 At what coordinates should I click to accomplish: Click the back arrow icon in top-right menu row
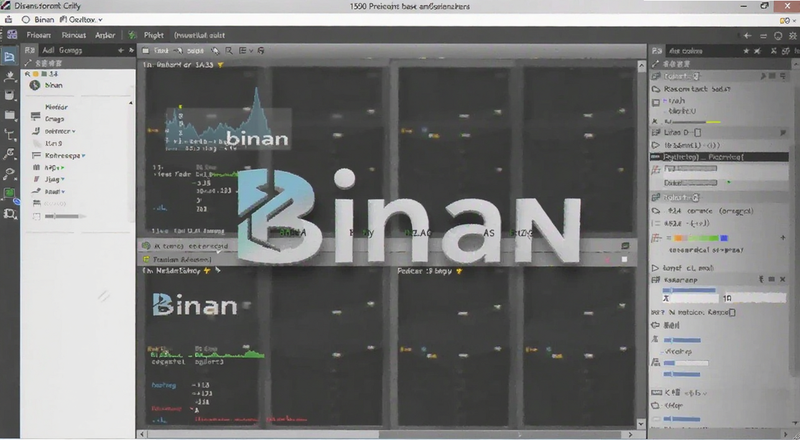(747, 35)
